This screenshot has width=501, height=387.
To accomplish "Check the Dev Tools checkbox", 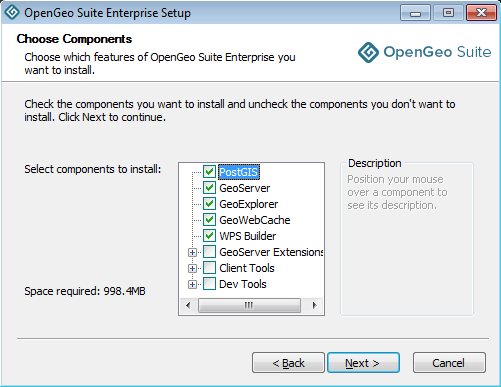I will [209, 284].
